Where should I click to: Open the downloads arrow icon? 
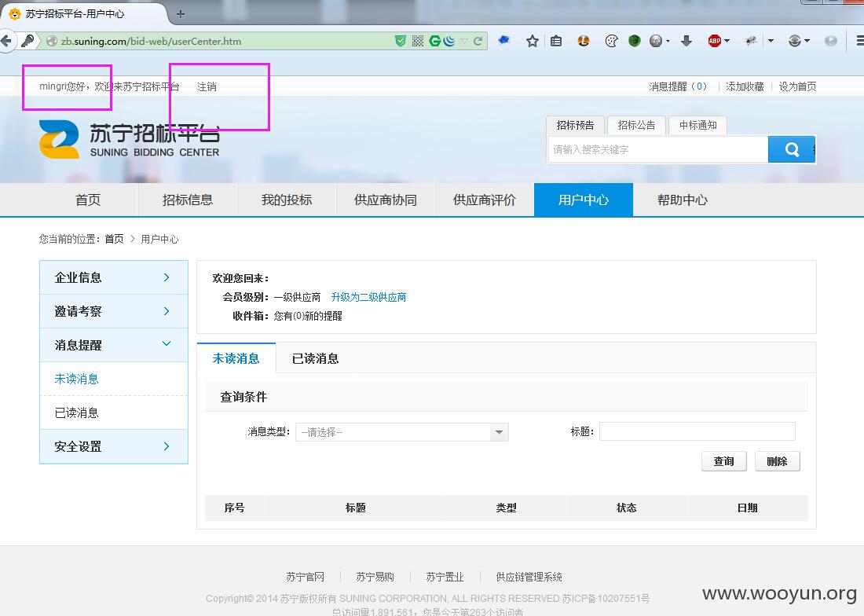686,41
